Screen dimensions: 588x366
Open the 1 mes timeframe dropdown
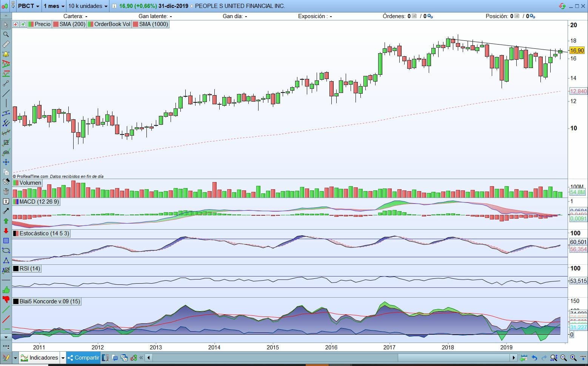[x=54, y=6]
